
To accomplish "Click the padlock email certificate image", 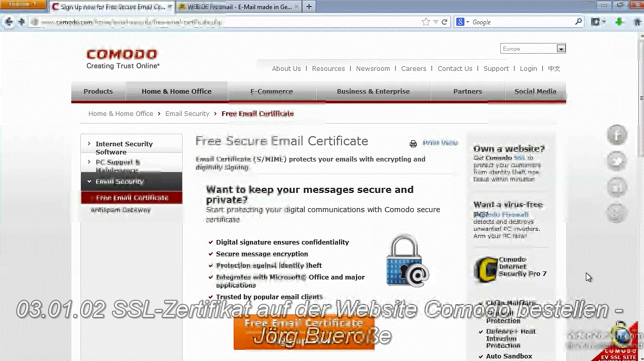I will coord(407,260).
